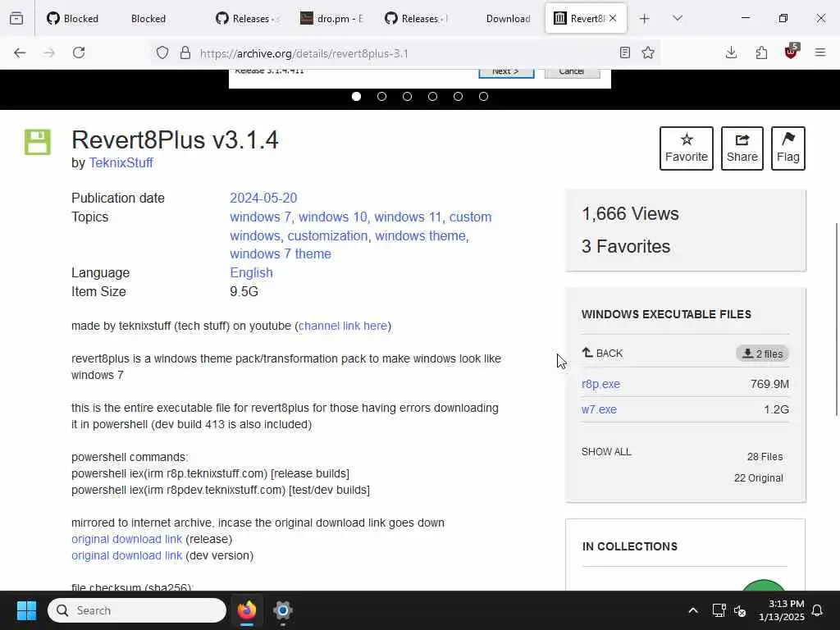
Task: Open the taskbar clock and date
Action: pos(782,610)
